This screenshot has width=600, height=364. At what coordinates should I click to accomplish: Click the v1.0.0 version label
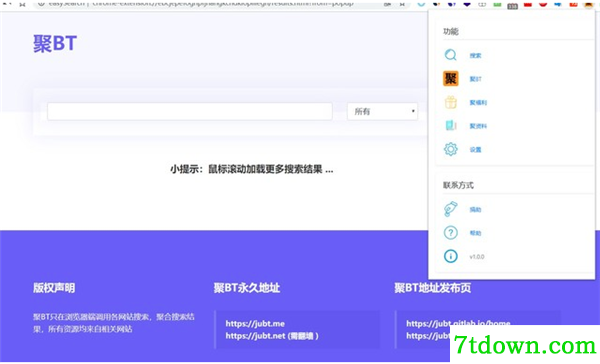(x=477, y=257)
